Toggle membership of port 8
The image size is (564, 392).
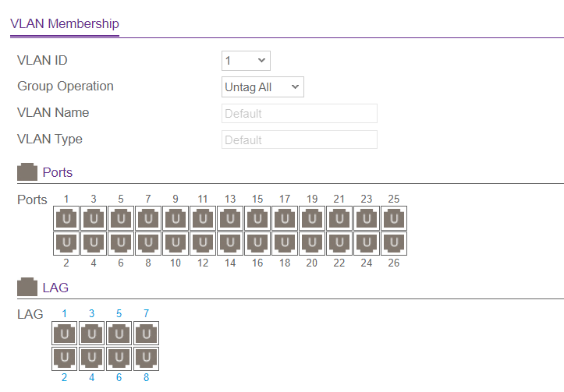pos(148,243)
